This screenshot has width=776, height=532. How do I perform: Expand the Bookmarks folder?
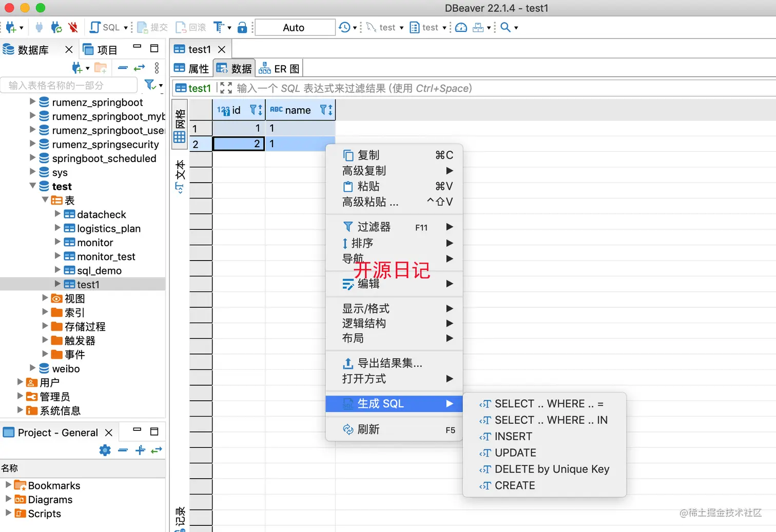(x=8, y=484)
